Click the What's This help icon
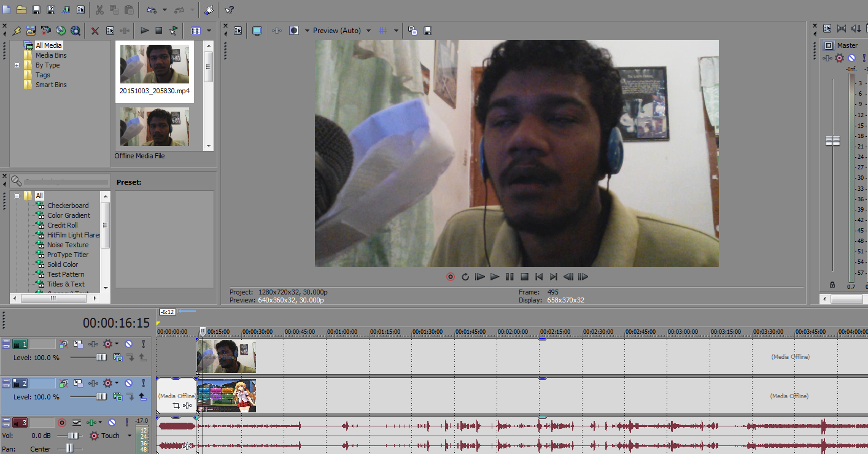 [229, 10]
